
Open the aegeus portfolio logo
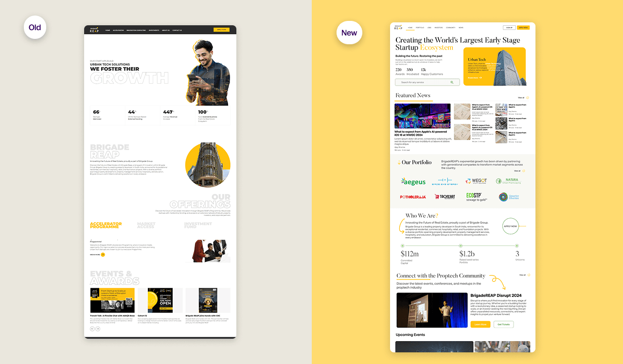(413, 182)
